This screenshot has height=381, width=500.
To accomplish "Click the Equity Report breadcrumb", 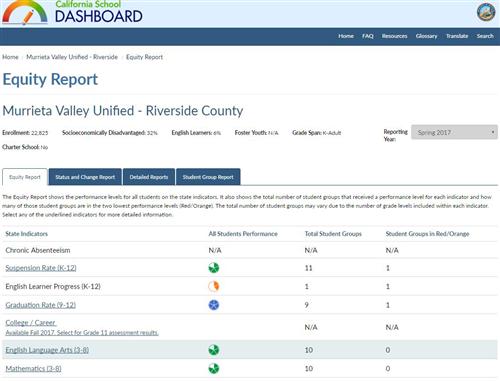I will (x=144, y=57).
